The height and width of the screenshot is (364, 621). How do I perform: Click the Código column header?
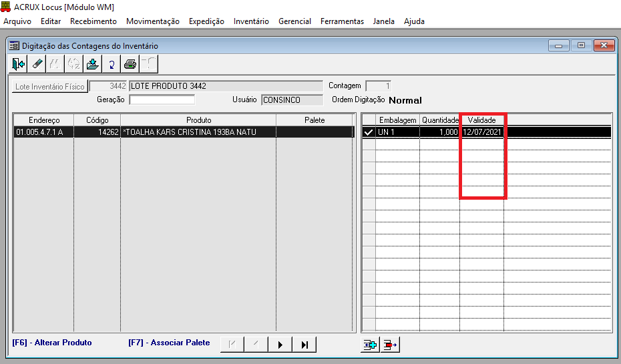(x=97, y=120)
